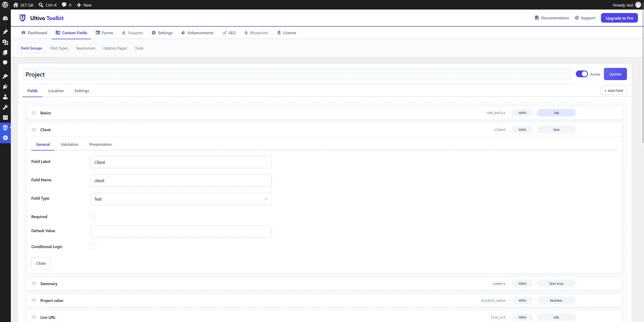Click the Update button
The image size is (644, 322).
pos(615,74)
